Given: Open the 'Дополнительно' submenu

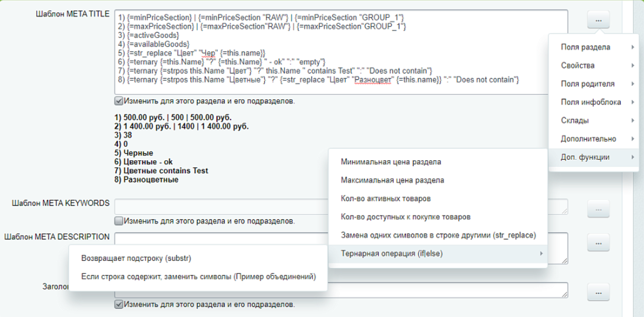Looking at the screenshot, I should 594,139.
